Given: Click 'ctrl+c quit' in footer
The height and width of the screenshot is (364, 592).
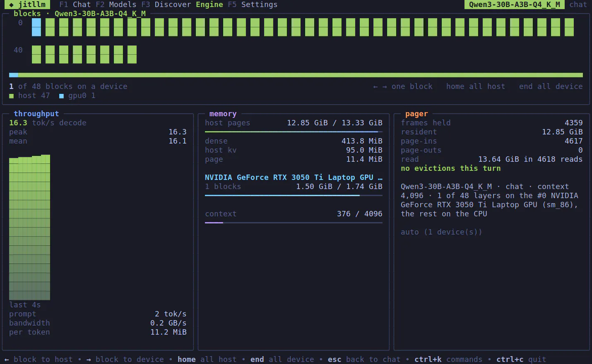Looking at the screenshot, I should (521, 359).
